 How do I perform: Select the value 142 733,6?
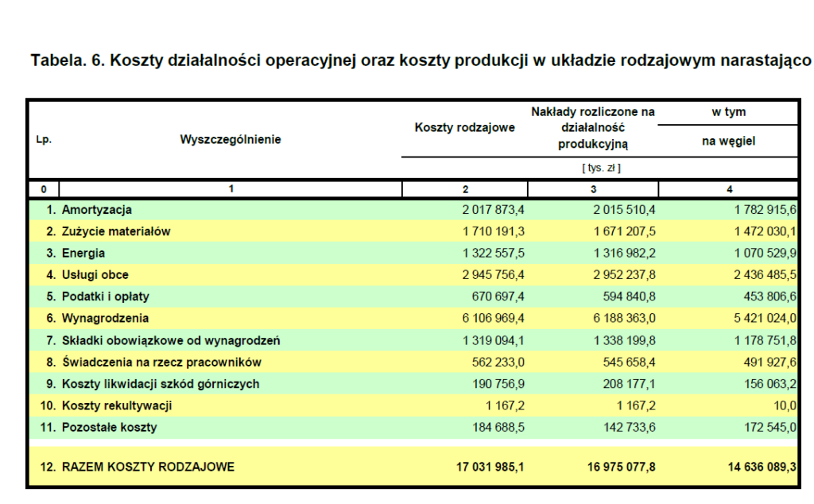click(629, 428)
